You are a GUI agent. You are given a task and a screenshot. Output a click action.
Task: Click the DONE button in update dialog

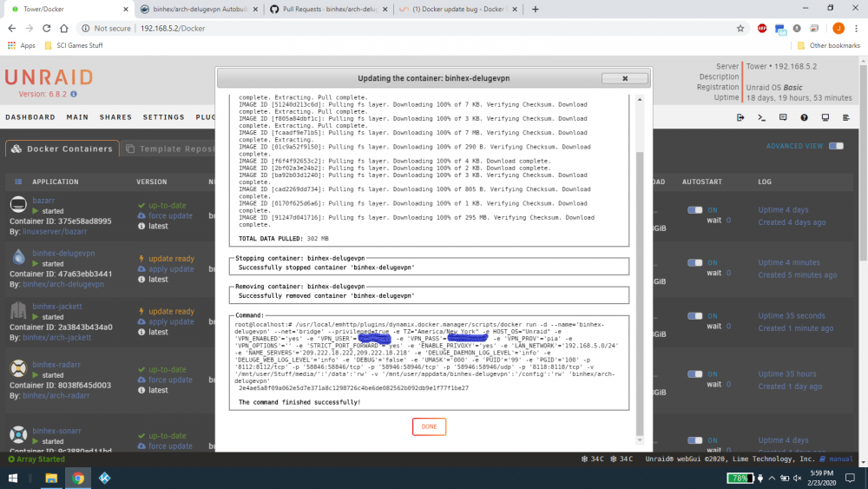429,426
